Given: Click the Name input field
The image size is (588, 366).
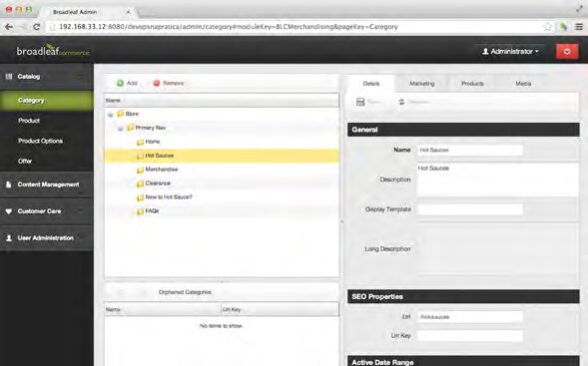Looking at the screenshot, I should tap(470, 150).
